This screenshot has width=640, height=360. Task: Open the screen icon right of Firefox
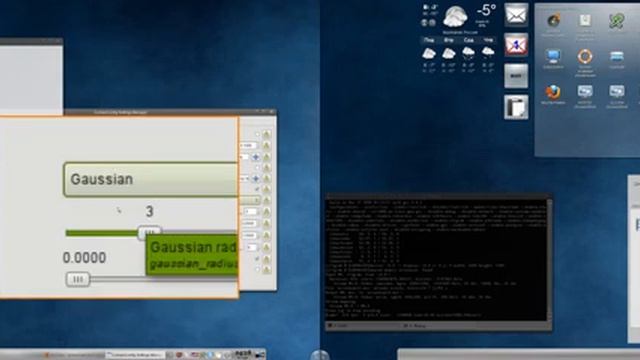[x=585, y=91]
